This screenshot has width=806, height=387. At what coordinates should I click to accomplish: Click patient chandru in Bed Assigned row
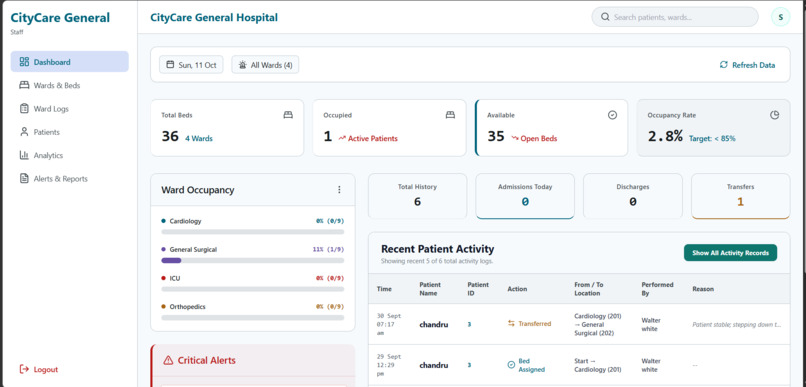tap(434, 365)
